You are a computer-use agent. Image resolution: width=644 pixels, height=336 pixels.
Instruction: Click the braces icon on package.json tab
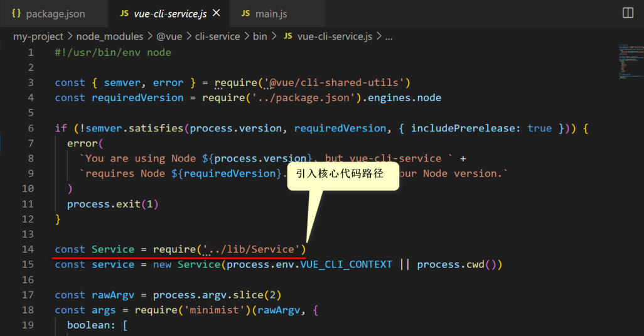tap(16, 13)
